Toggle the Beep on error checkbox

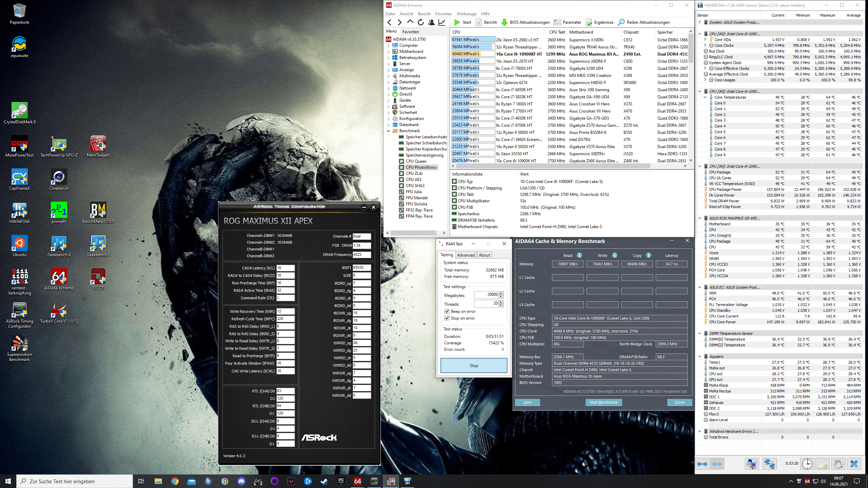447,311
